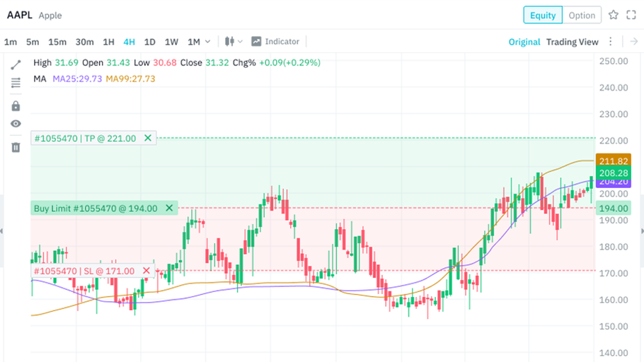Open the three-dot more options menu
644x362 pixels.
[x=611, y=42]
